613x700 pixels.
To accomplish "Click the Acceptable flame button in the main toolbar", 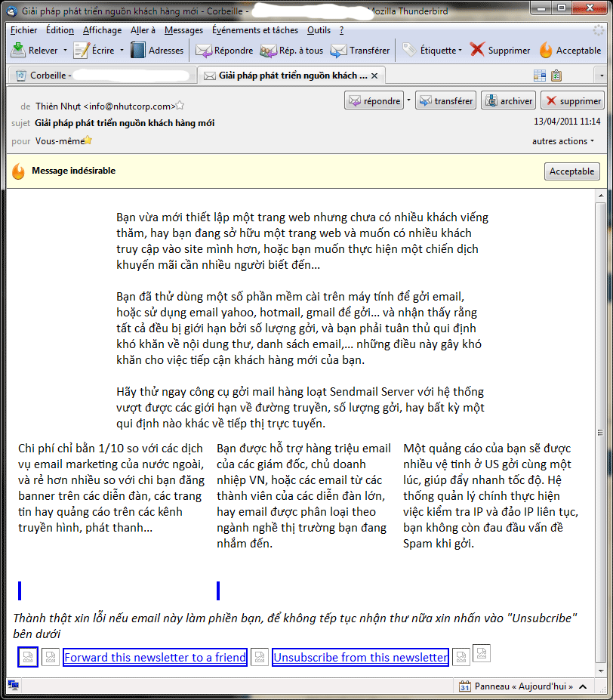I will 570,51.
